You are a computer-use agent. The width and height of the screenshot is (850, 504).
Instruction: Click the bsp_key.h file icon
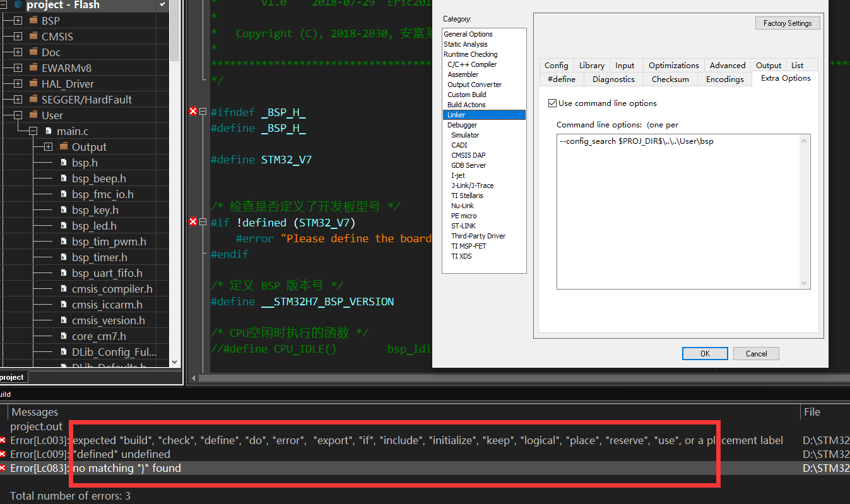(64, 210)
